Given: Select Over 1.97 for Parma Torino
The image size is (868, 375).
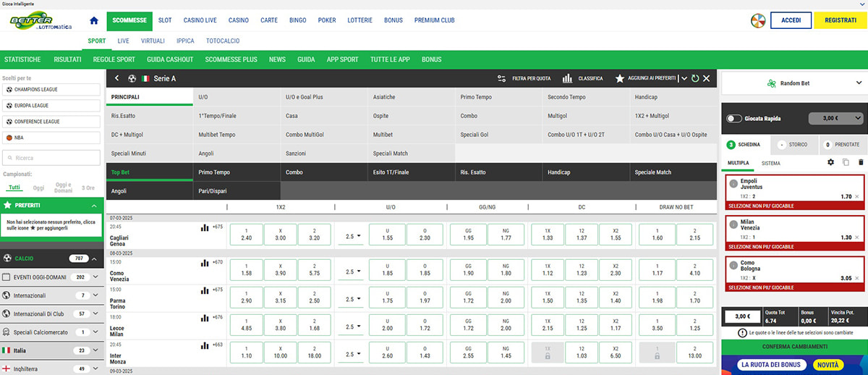Looking at the screenshot, I should point(424,296).
